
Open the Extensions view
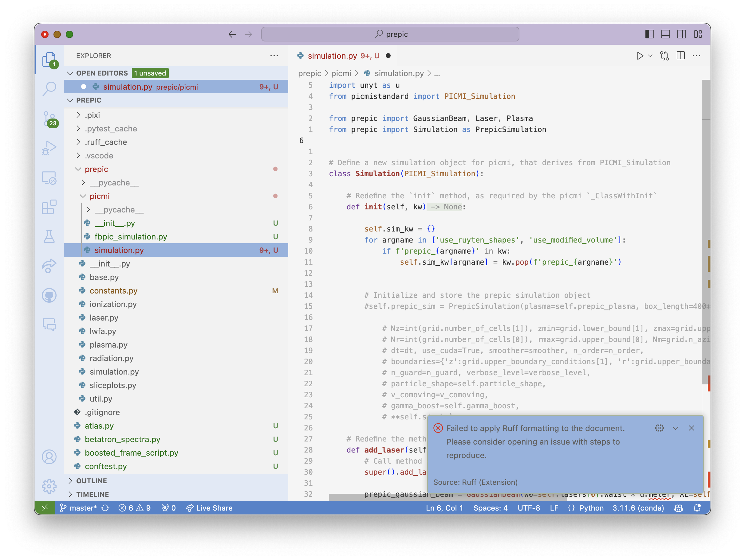[x=49, y=207]
